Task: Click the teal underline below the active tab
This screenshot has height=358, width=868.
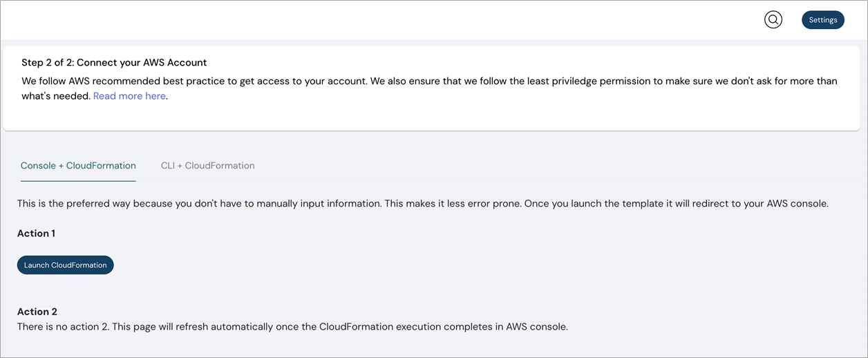Action: coord(78,181)
